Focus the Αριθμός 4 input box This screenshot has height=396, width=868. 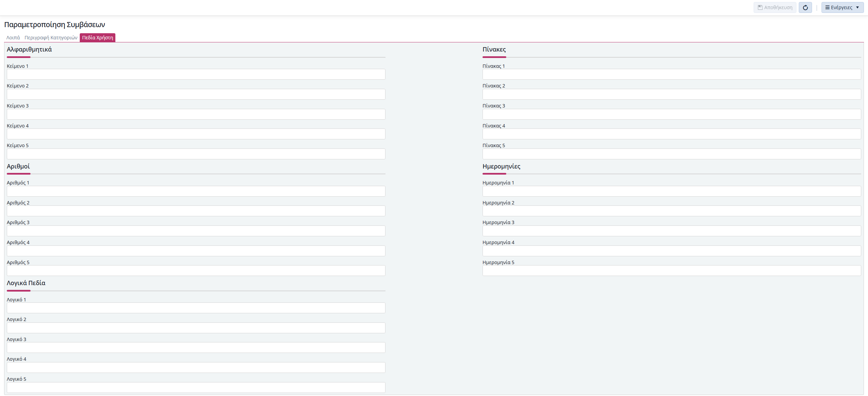tap(196, 251)
